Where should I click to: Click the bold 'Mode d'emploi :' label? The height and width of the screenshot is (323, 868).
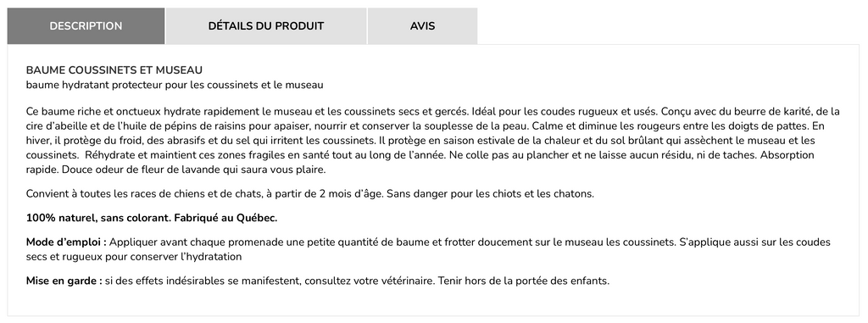tap(66, 242)
